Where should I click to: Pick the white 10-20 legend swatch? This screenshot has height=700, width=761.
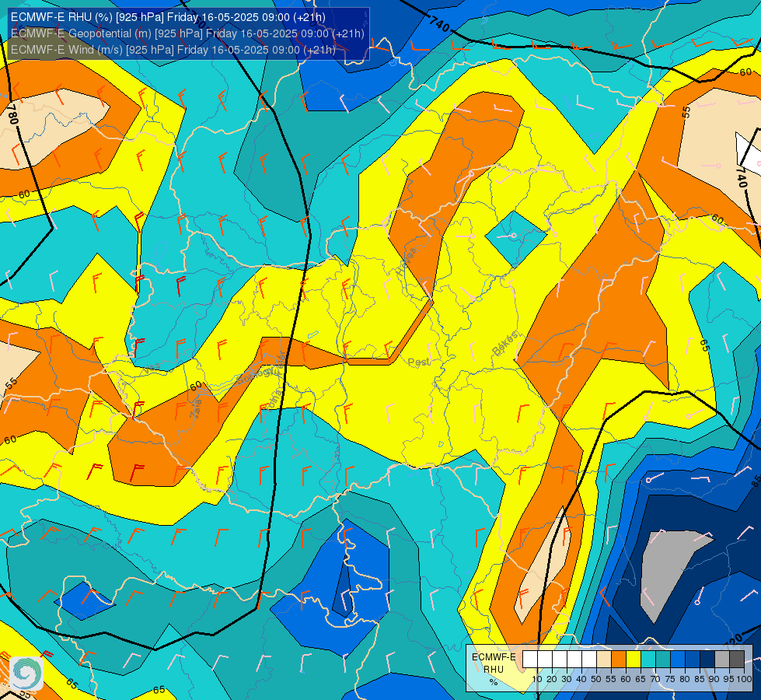[x=545, y=660]
